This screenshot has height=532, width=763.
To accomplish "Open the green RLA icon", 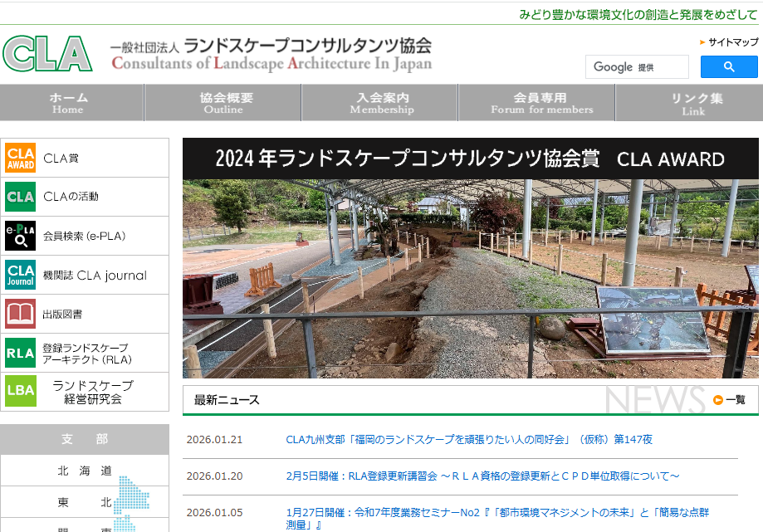I will tap(21, 353).
